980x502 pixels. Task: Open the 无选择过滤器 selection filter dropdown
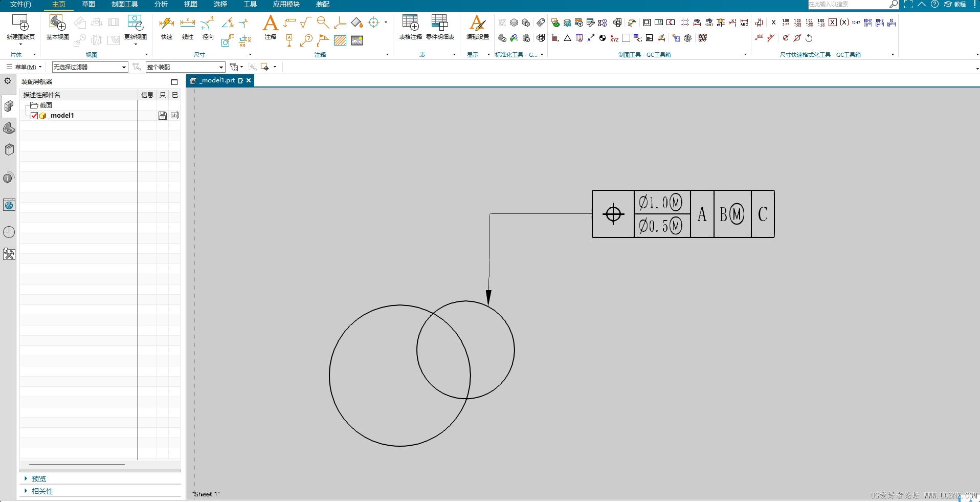90,67
